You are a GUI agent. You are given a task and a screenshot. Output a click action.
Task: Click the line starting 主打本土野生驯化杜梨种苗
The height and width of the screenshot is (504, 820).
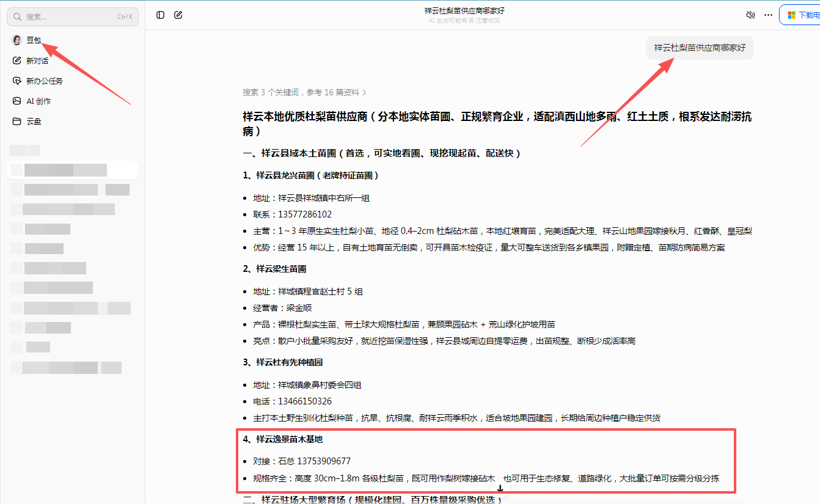[456, 418]
